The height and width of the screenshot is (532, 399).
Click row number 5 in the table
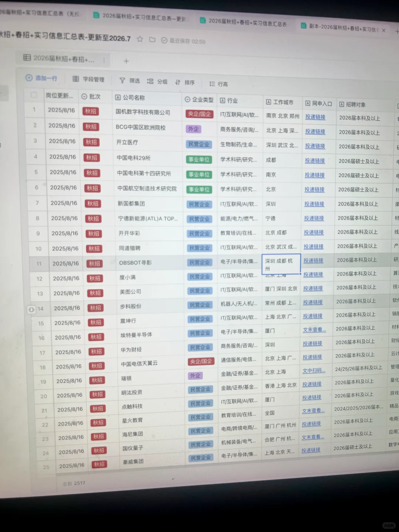[x=36, y=172]
